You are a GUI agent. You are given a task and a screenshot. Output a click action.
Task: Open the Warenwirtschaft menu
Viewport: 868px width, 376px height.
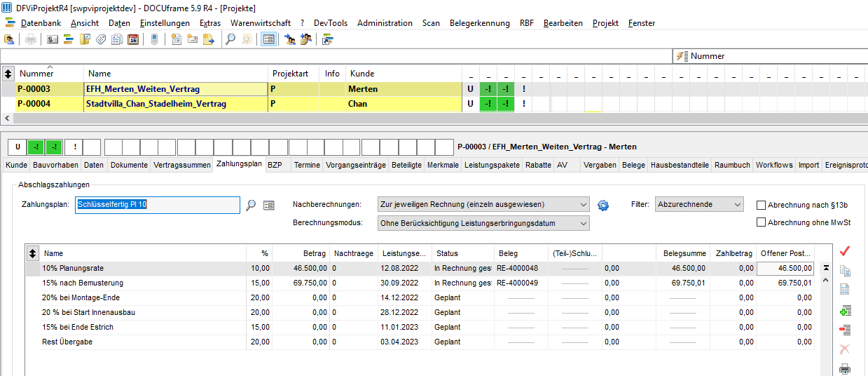261,23
